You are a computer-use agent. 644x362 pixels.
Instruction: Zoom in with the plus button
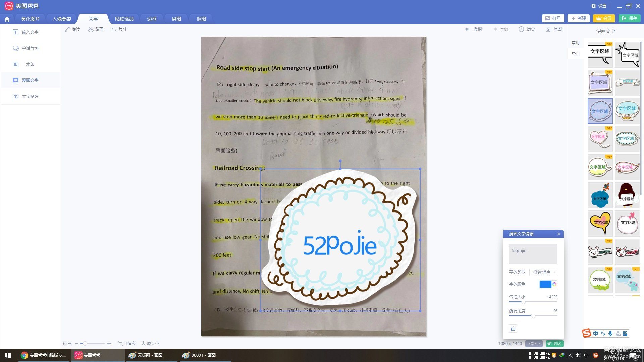pos(109,344)
